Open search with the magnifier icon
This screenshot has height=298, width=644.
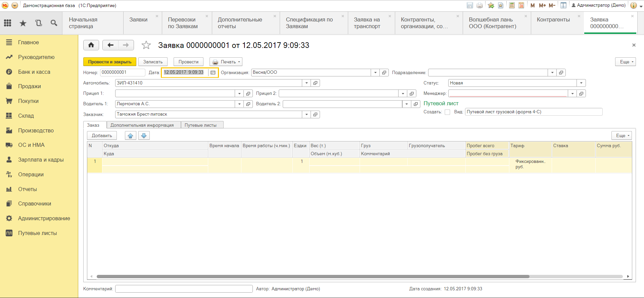54,23
